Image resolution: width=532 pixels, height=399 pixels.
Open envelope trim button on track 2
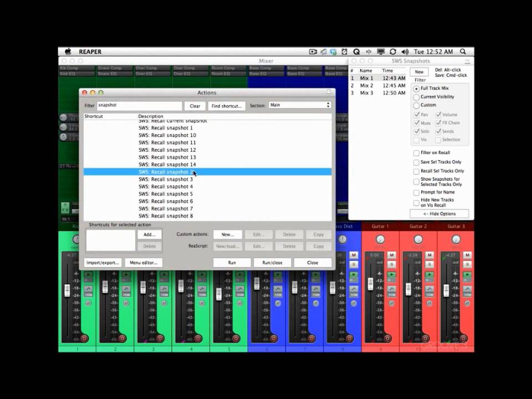pyautogui.click(x=126, y=291)
